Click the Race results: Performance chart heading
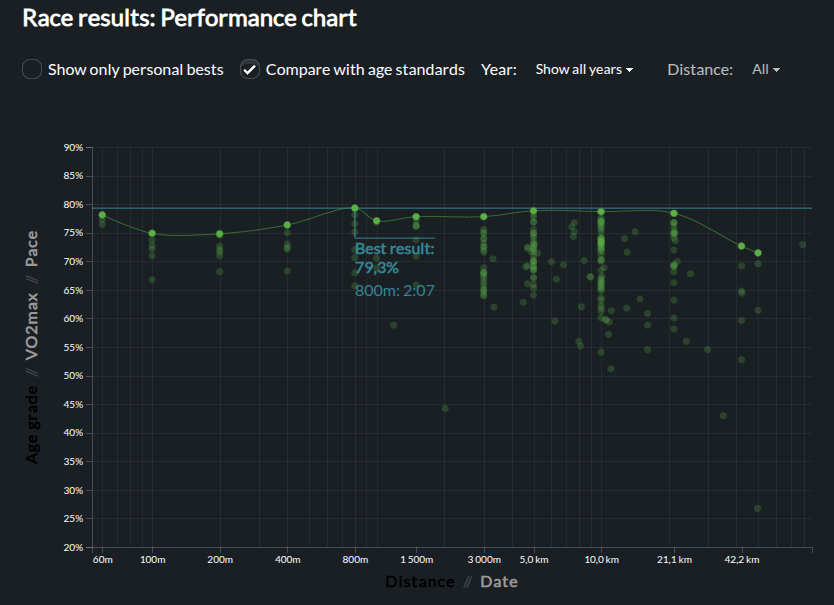Viewport: 834px width, 605px height. click(x=189, y=18)
